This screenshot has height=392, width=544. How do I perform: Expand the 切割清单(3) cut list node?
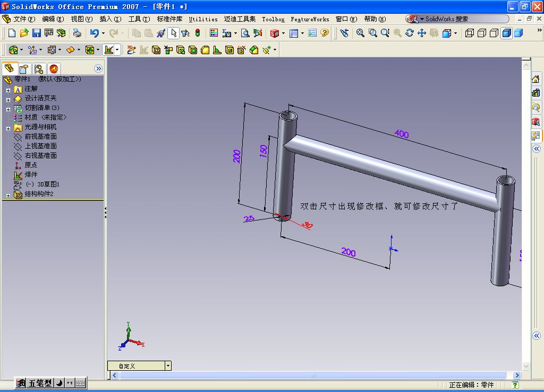(8, 109)
